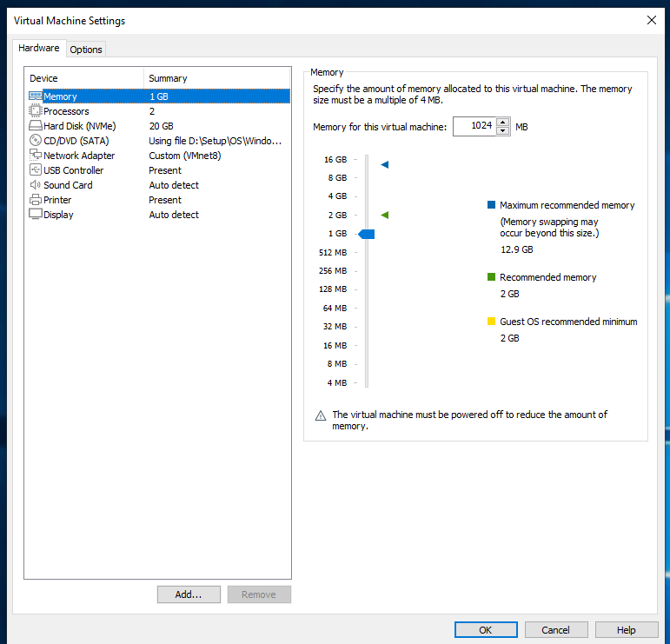Click the 1 GB memory summary value
Image resolution: width=670 pixels, height=644 pixels.
(158, 96)
